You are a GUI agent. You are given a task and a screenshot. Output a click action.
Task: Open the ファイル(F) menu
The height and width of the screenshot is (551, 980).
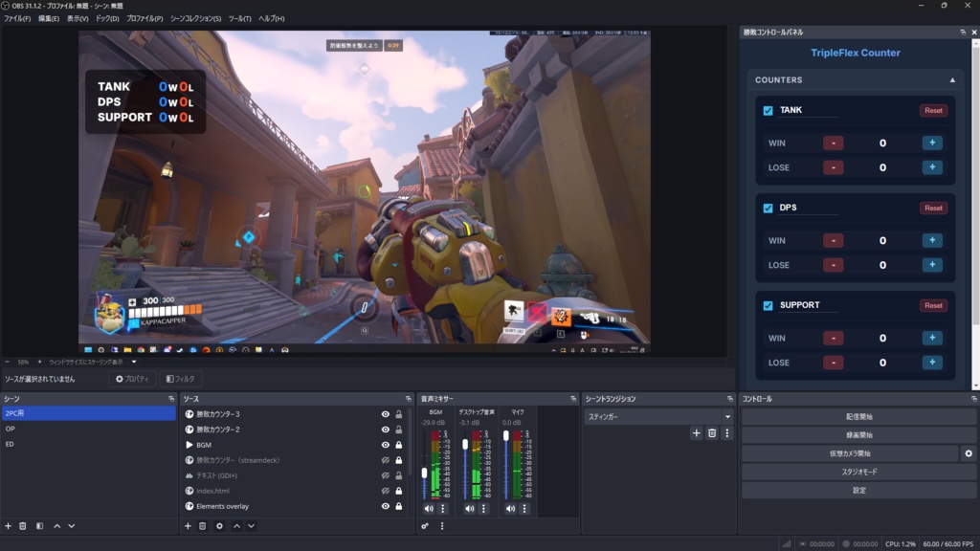(x=17, y=19)
